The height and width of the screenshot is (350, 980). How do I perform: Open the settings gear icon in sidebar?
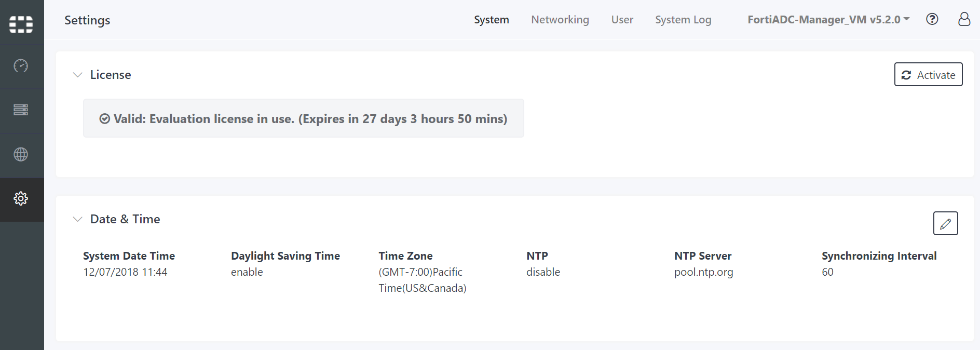tap(21, 198)
